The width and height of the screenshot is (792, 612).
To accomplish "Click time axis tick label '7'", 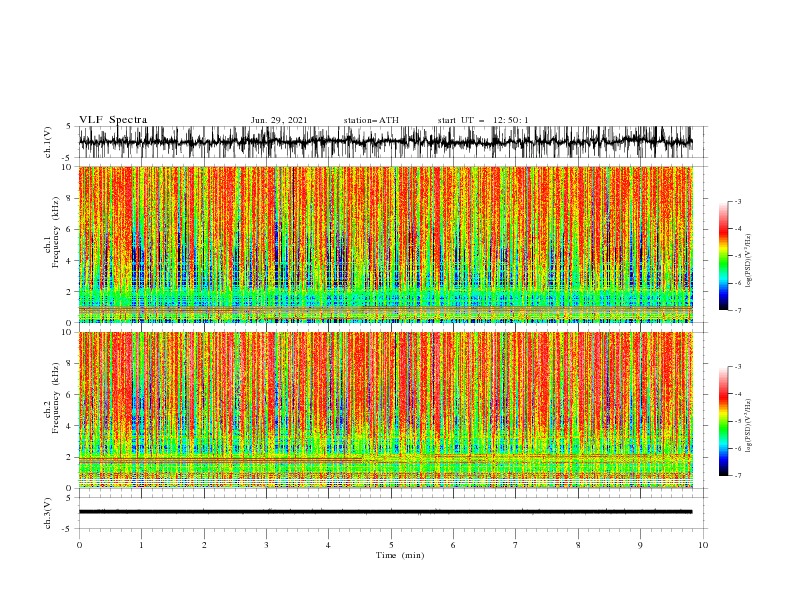I will (515, 545).
